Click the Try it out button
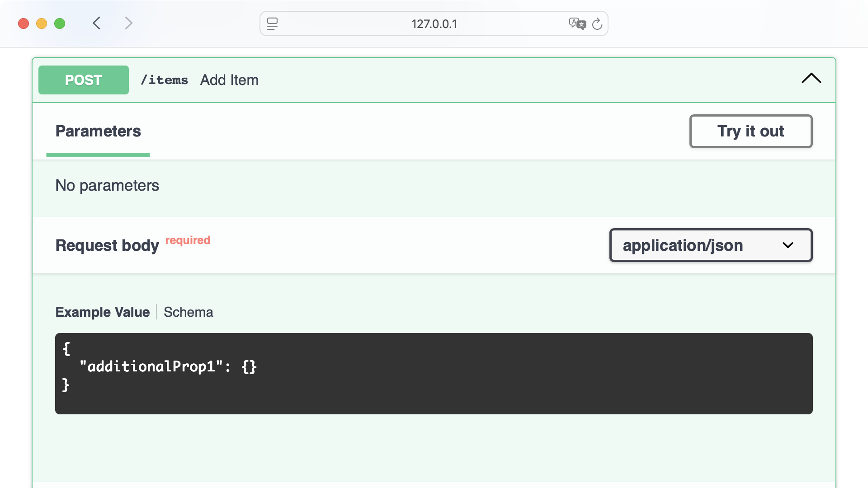Screen dimensions: 868x488 [x=750, y=131]
